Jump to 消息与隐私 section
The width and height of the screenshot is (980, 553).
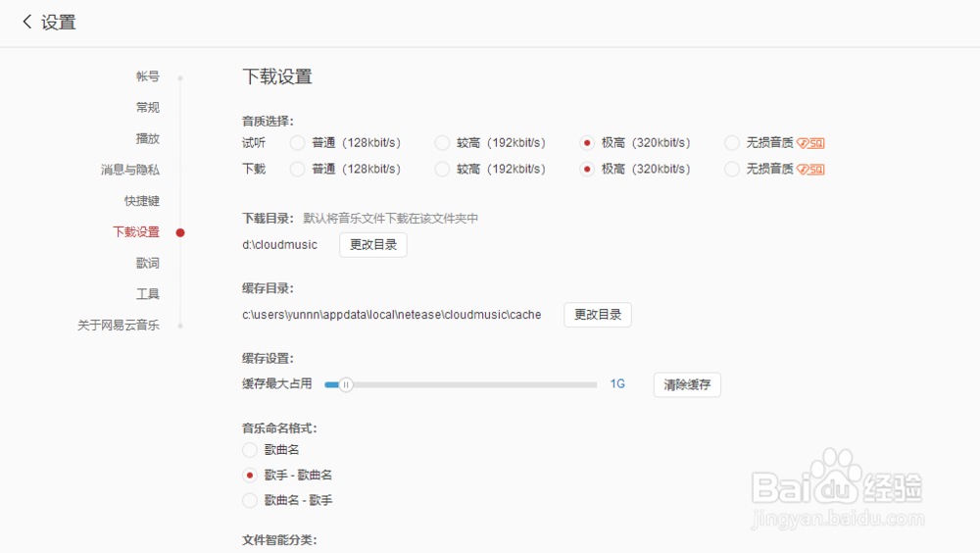(x=130, y=170)
